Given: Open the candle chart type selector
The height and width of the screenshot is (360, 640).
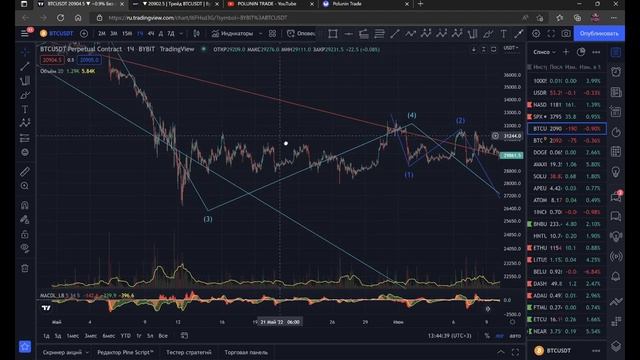Looking at the screenshot, I should point(196,33).
